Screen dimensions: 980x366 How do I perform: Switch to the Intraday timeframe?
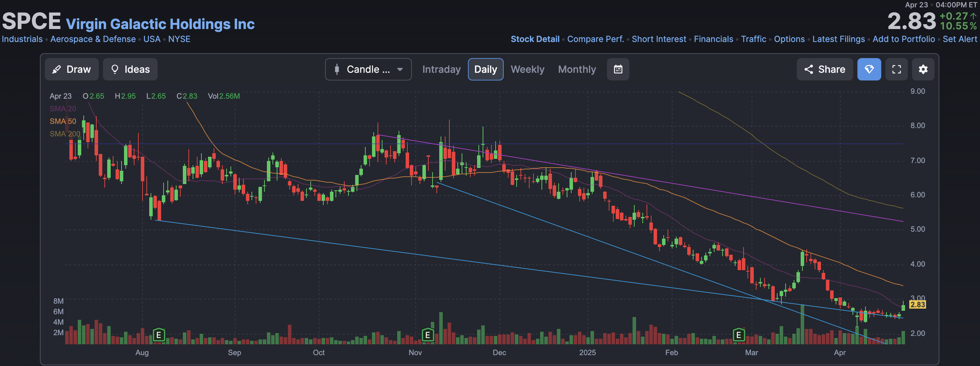click(x=441, y=69)
